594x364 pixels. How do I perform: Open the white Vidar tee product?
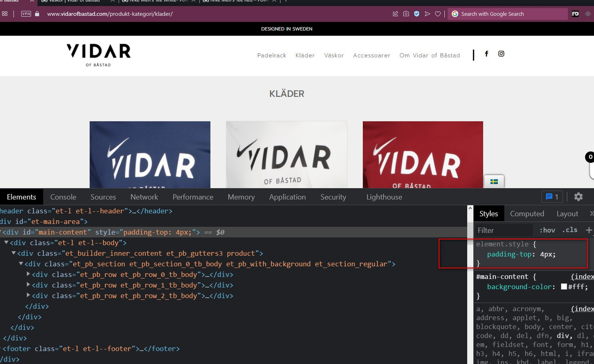[x=286, y=154]
